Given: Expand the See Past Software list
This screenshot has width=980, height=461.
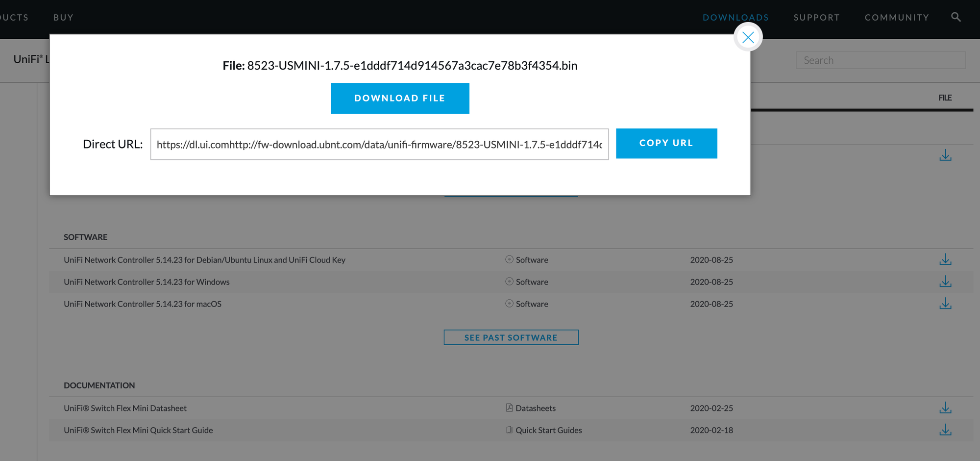Looking at the screenshot, I should pos(511,337).
